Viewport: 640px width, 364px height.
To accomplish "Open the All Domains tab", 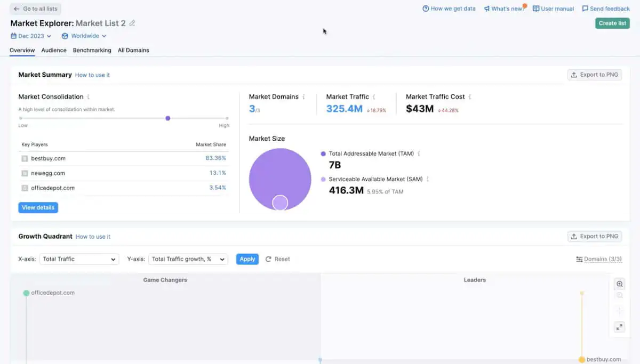I will [x=133, y=50].
